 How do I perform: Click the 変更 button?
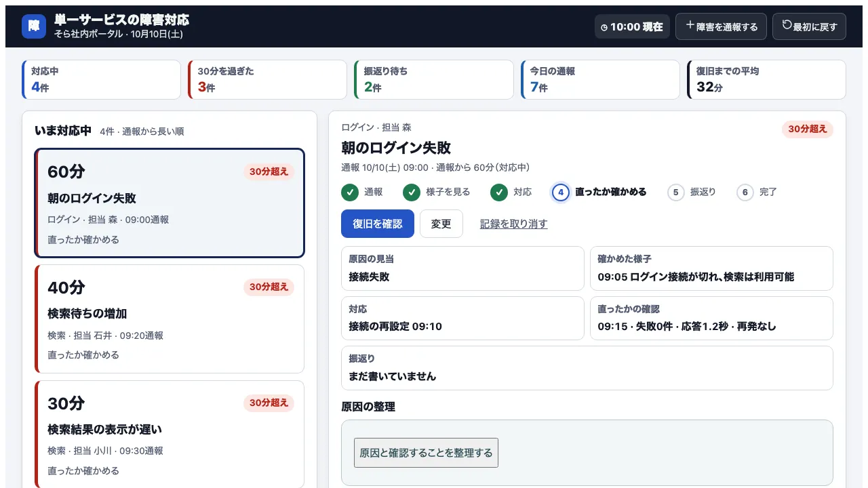coord(441,224)
